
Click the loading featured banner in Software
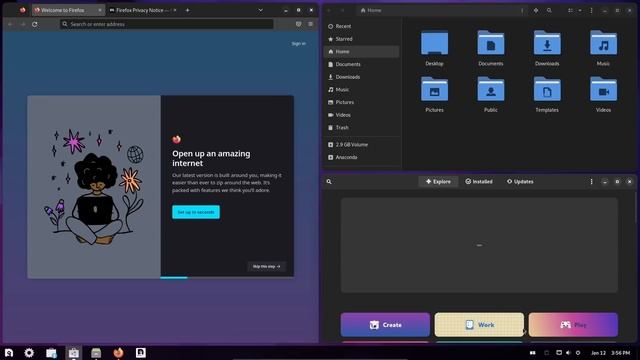point(479,245)
